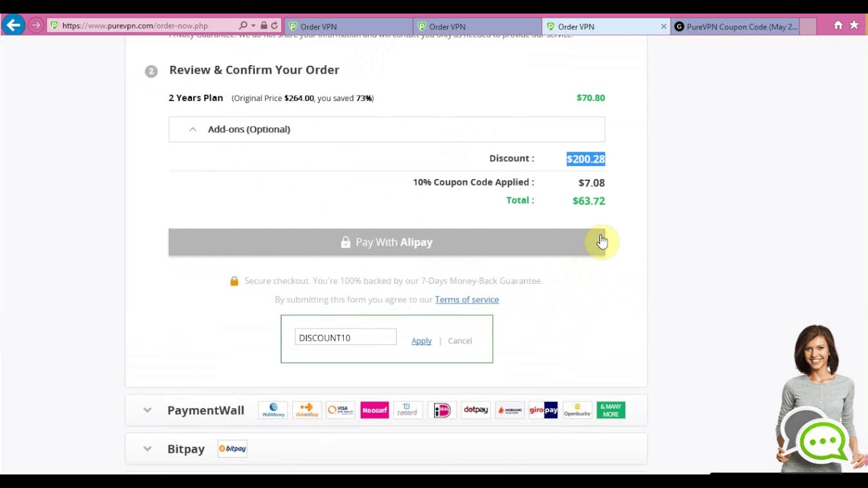Click the $7.08 coupon amount
Viewport: 868px width, 488px height.
591,183
